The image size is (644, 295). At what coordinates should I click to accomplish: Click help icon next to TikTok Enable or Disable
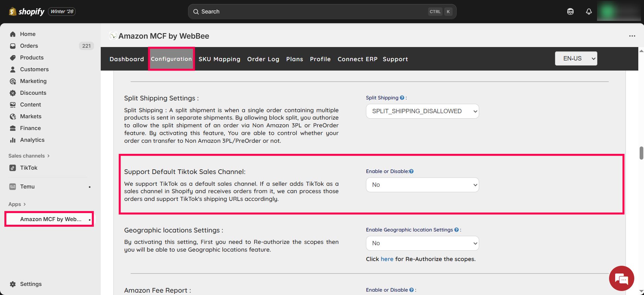click(x=411, y=171)
